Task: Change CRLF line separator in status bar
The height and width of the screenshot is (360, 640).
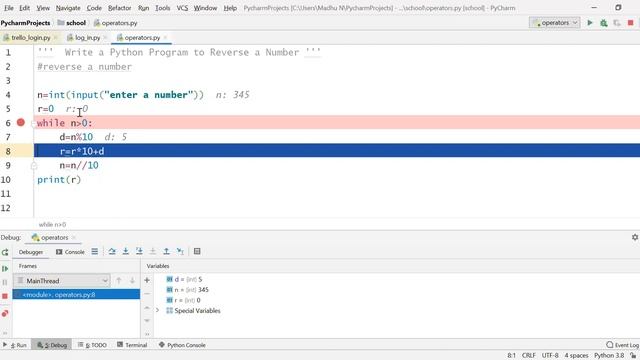Action: point(529,356)
